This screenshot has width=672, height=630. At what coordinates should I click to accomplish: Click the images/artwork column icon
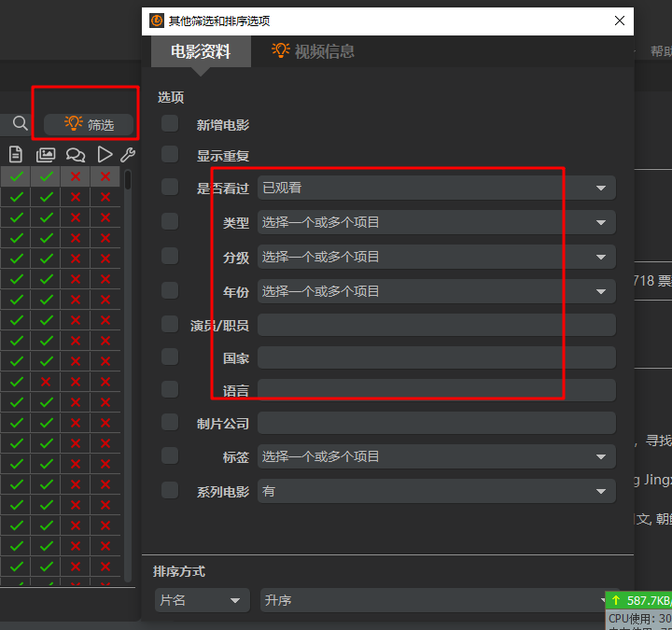pyautogui.click(x=46, y=154)
